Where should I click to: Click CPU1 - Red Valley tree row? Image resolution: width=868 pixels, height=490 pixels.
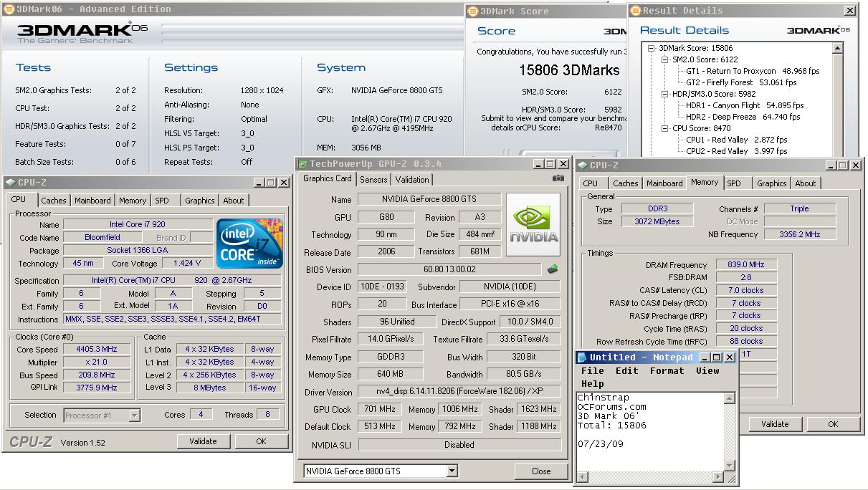tap(736, 140)
